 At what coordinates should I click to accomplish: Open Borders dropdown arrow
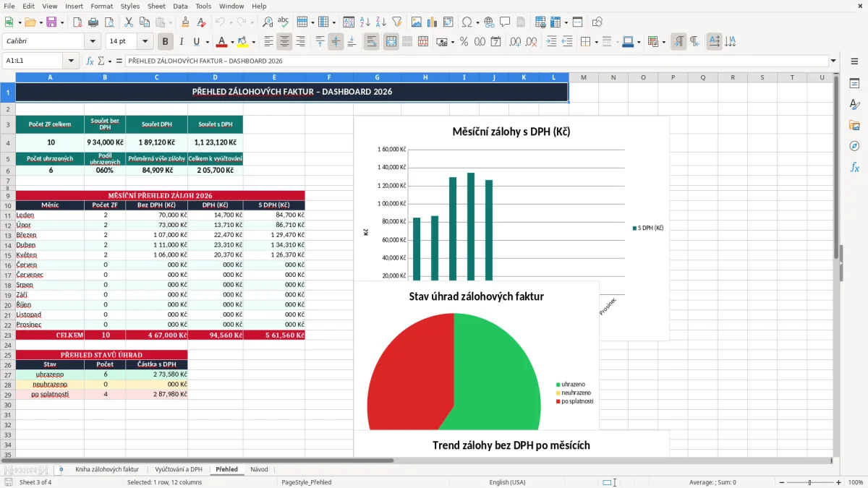click(597, 42)
